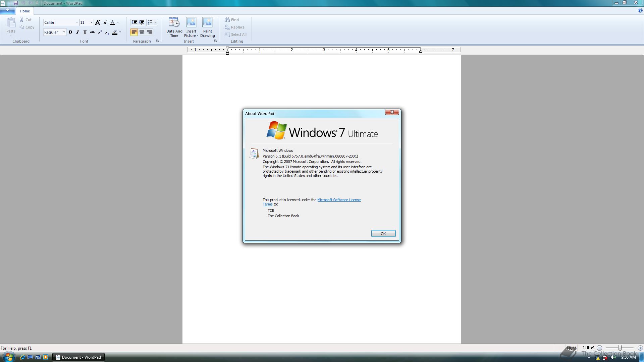This screenshot has width=644, height=362.
Task: Click Select All in Editing group
Action: coord(235,35)
